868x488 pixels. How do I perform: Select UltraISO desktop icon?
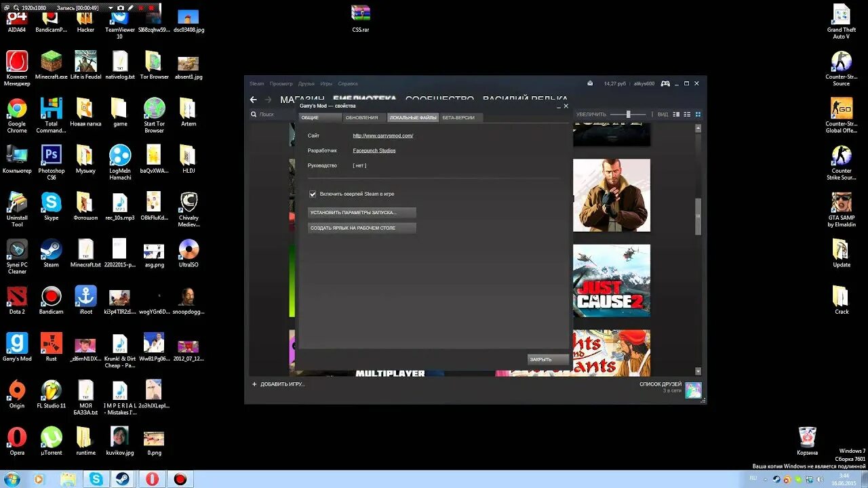coord(189,253)
